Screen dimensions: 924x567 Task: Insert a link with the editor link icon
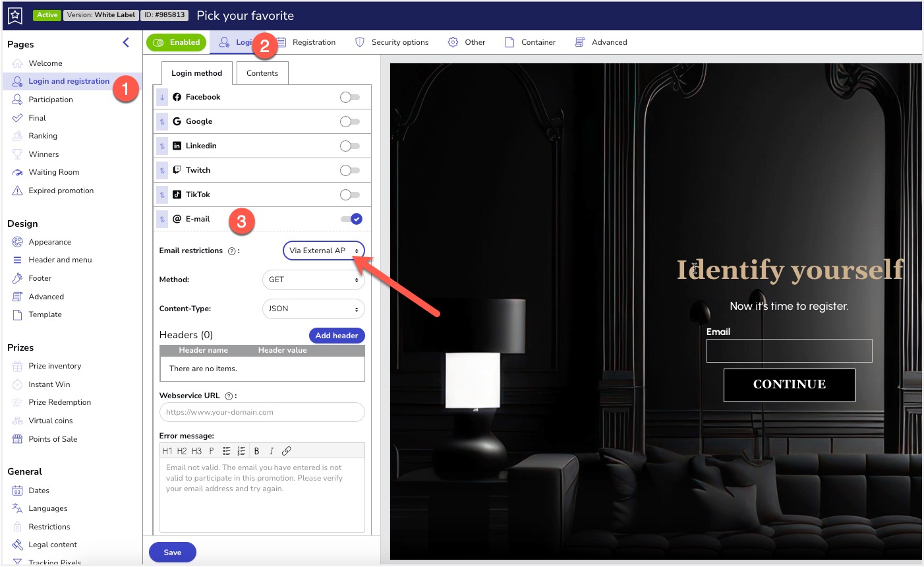point(286,451)
